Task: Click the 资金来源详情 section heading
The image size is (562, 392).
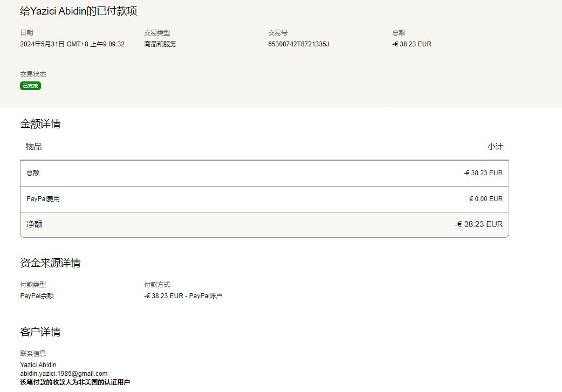Action: coord(50,263)
